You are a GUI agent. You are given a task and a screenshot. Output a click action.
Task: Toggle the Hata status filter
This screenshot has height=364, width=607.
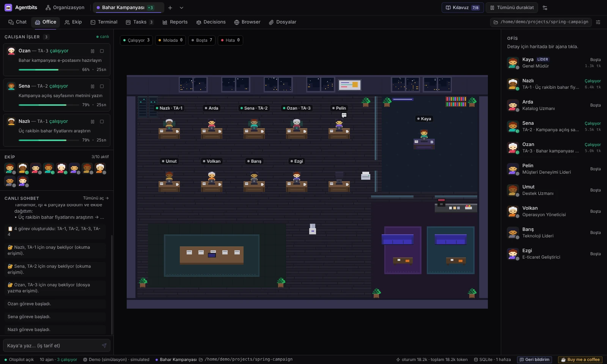[x=230, y=40]
